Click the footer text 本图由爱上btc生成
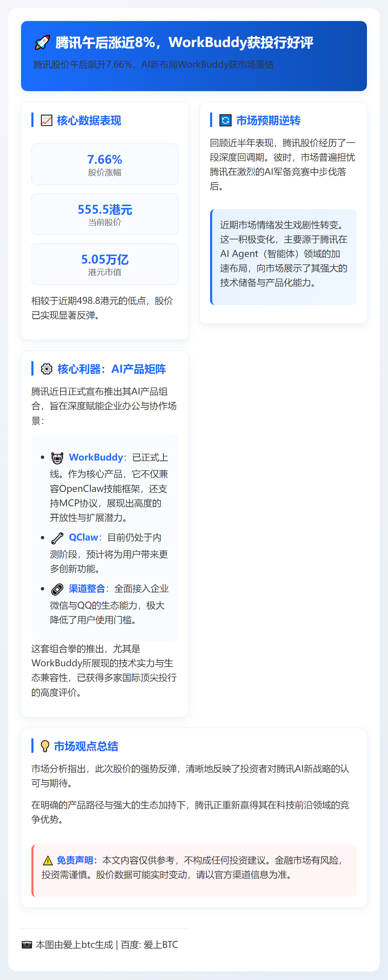The image size is (388, 980). (x=74, y=945)
